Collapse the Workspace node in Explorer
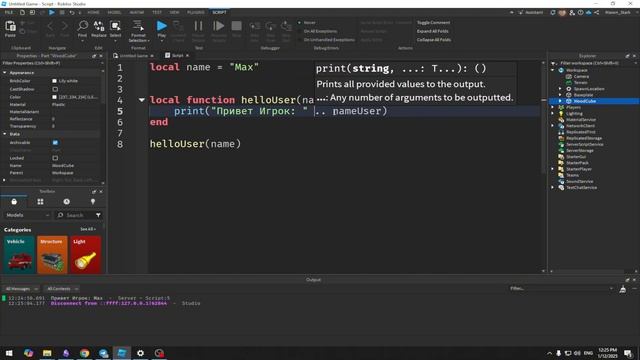640x360 pixels. pyautogui.click(x=553, y=70)
